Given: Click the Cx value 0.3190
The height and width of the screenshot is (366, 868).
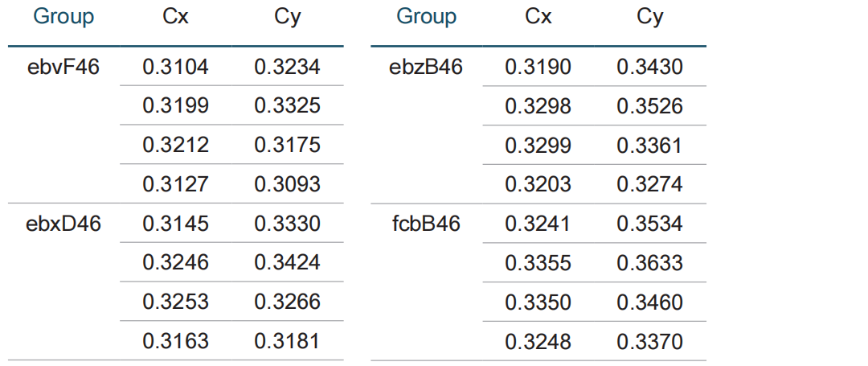Looking at the screenshot, I should [538, 67].
